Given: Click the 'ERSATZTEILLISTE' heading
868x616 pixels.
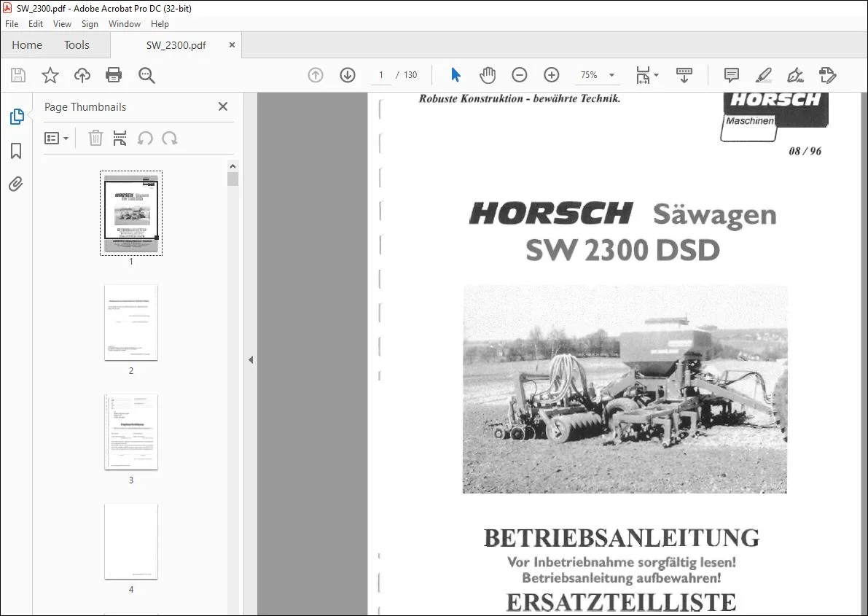Looking at the screenshot, I should click(x=621, y=602).
